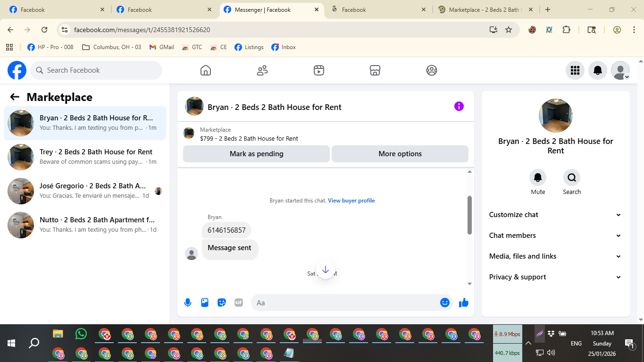Reload the page in Chrome
Viewport: 644px width, 362px height.
pos(44,30)
